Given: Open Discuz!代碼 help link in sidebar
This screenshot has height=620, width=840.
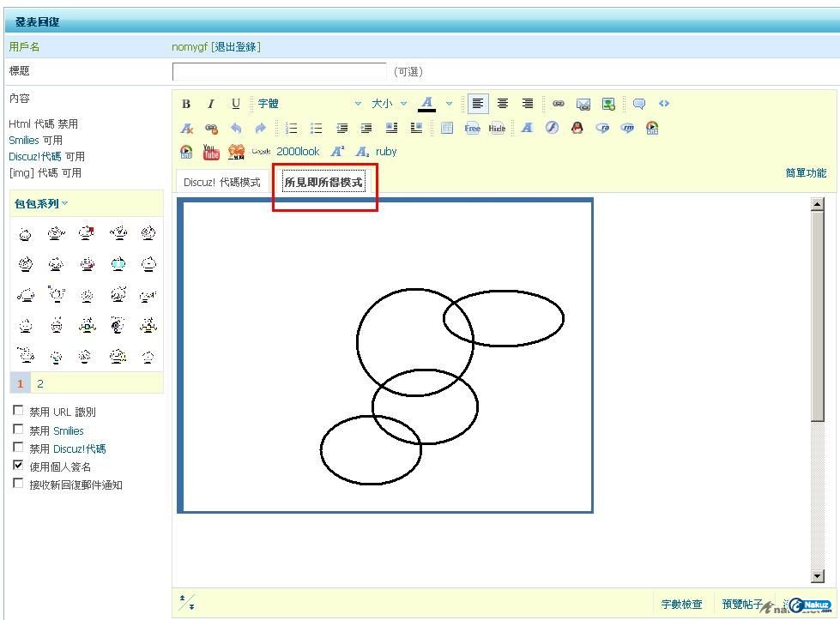Looking at the screenshot, I should [x=35, y=156].
